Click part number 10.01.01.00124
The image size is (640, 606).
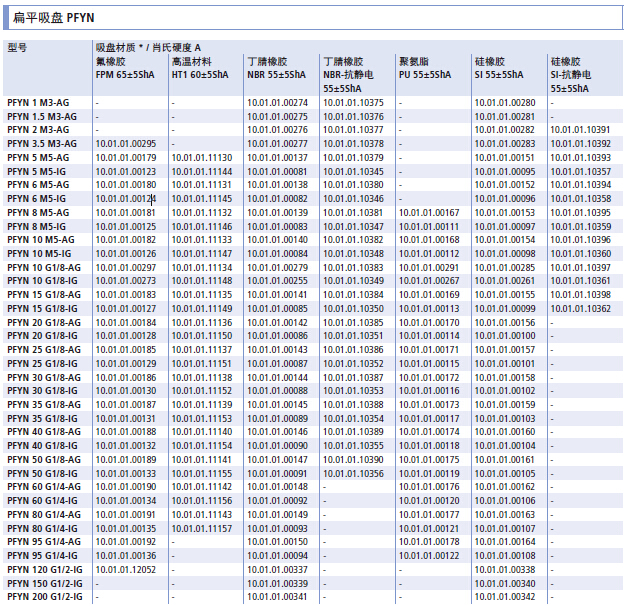click(x=126, y=199)
